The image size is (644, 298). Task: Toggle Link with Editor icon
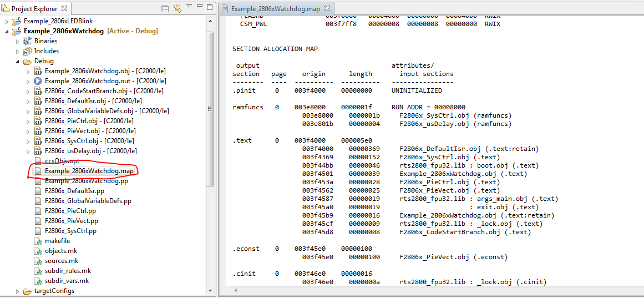177,8
